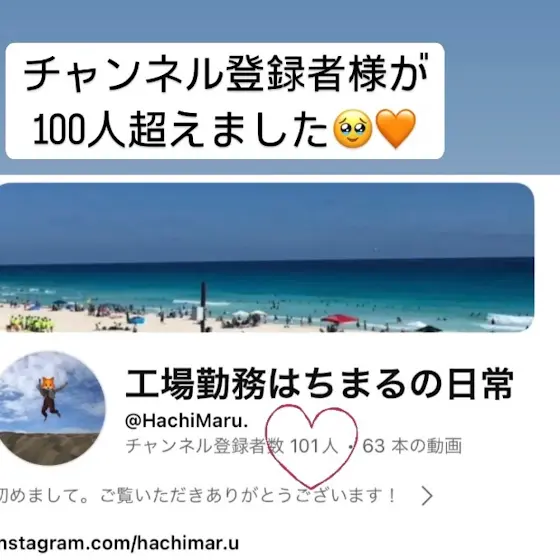Click the @HachiMaru. channel handle
Image resolution: width=560 pixels, height=560 pixels.
coord(186,421)
